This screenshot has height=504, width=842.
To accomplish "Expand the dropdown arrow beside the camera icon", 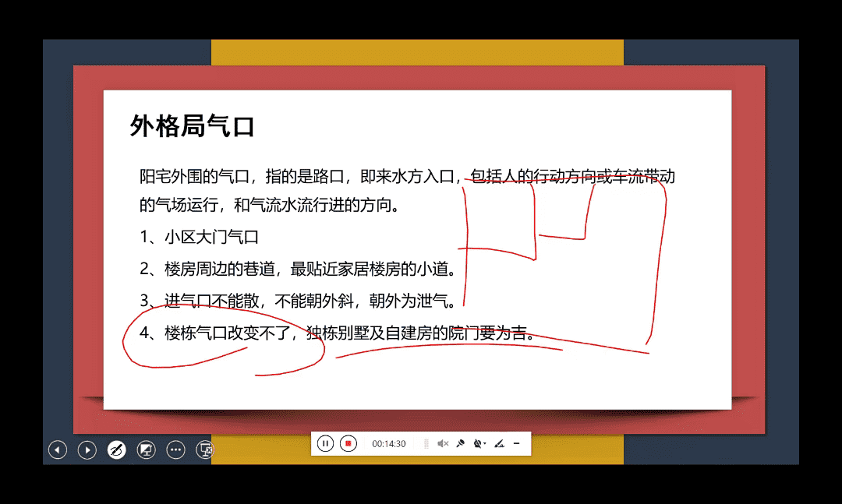I will pyautogui.click(x=485, y=445).
